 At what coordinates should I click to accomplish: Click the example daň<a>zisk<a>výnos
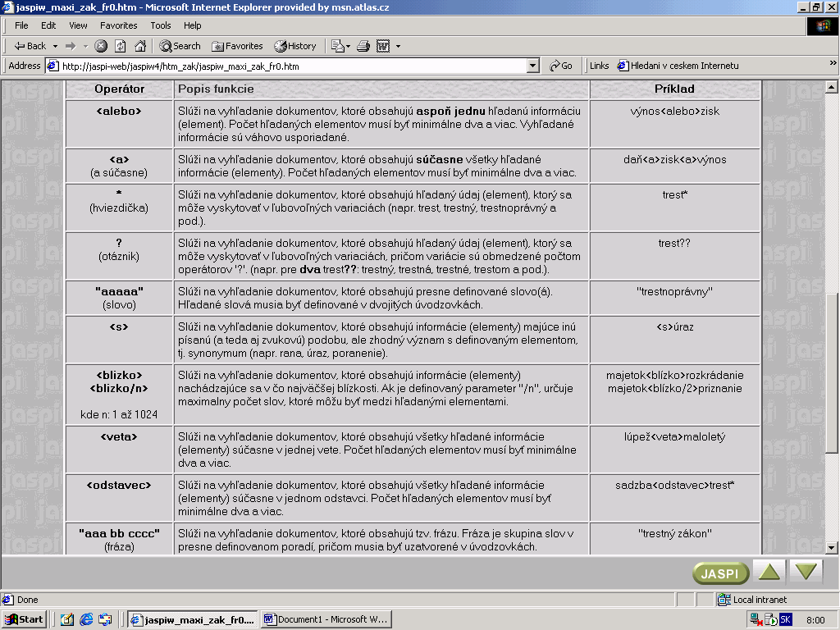click(x=675, y=160)
